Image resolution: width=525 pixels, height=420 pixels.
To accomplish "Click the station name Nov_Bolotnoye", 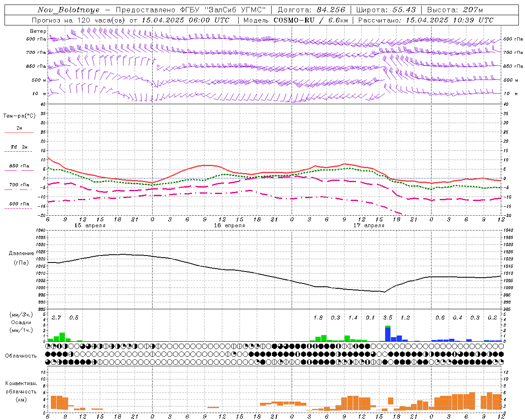I will [68, 10].
